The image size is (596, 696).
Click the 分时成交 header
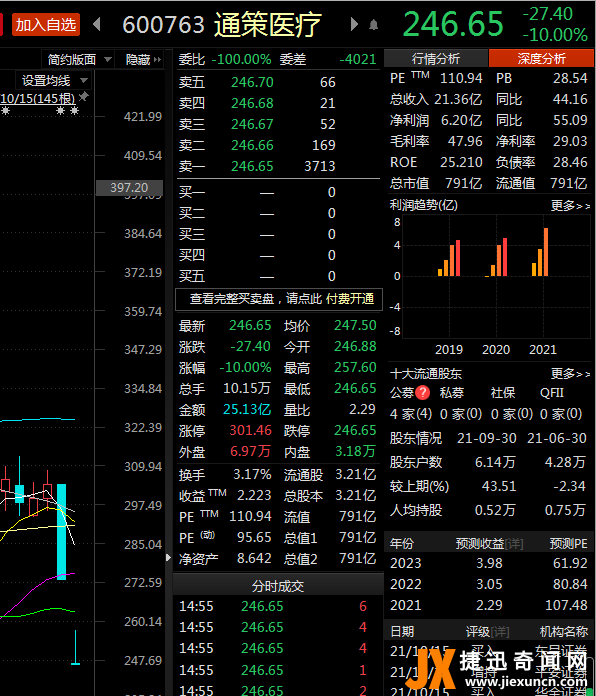click(278, 586)
